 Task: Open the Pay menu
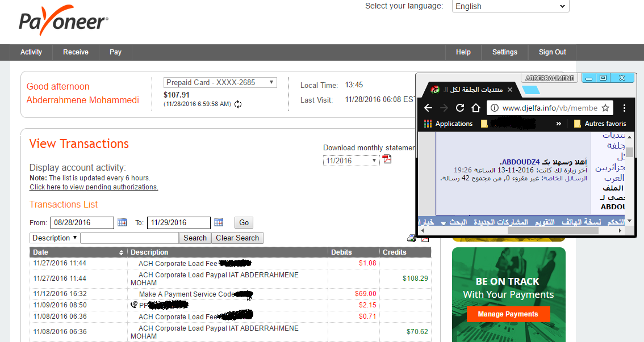point(115,52)
